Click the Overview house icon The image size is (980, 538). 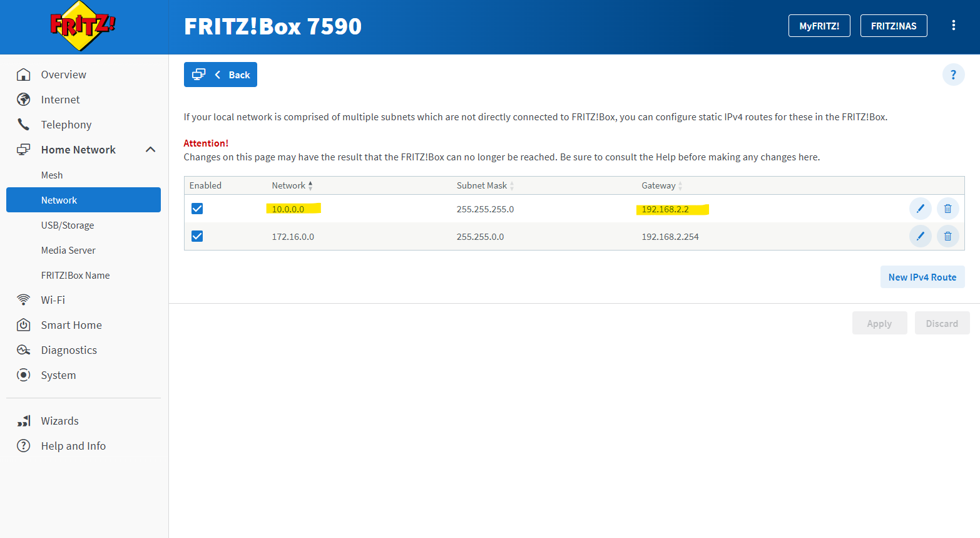coord(24,75)
